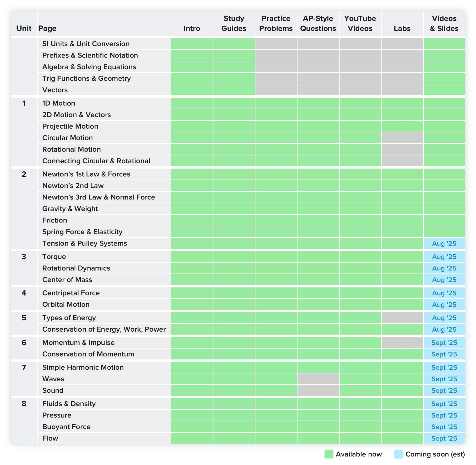Click Aug '25 cell for Tension & Pulley Systems
This screenshot has width=476, height=465.
coord(444,243)
